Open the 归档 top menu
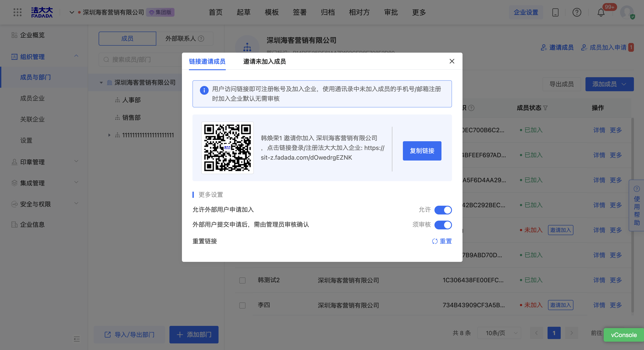 [328, 12]
